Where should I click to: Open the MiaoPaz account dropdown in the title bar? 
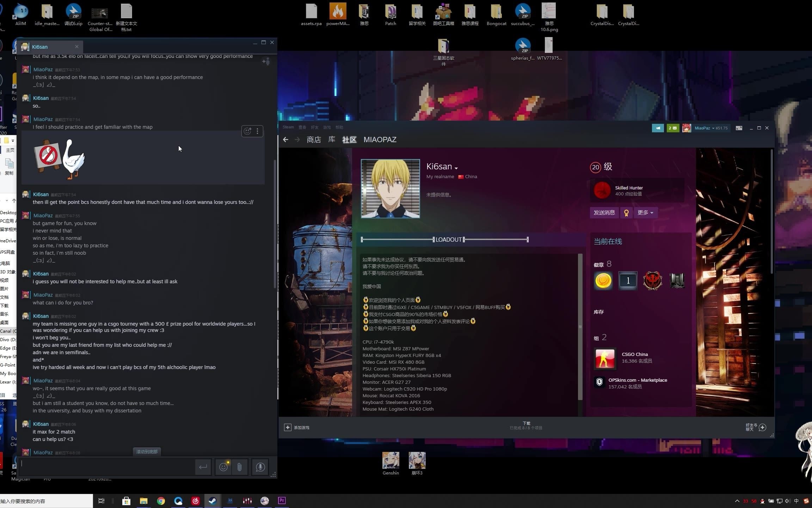coord(705,128)
